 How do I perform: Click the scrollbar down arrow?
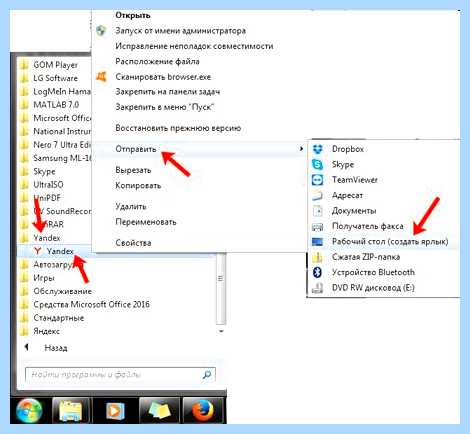[221, 331]
